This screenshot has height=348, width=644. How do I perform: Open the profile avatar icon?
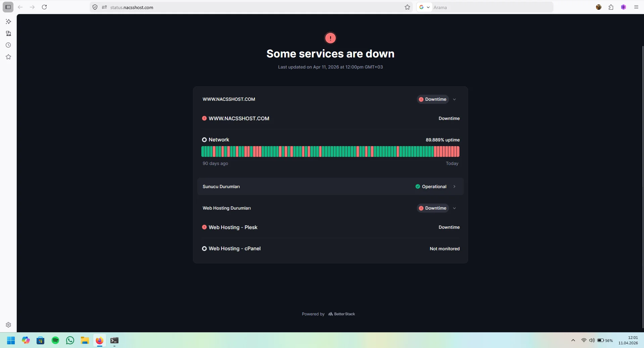(599, 7)
